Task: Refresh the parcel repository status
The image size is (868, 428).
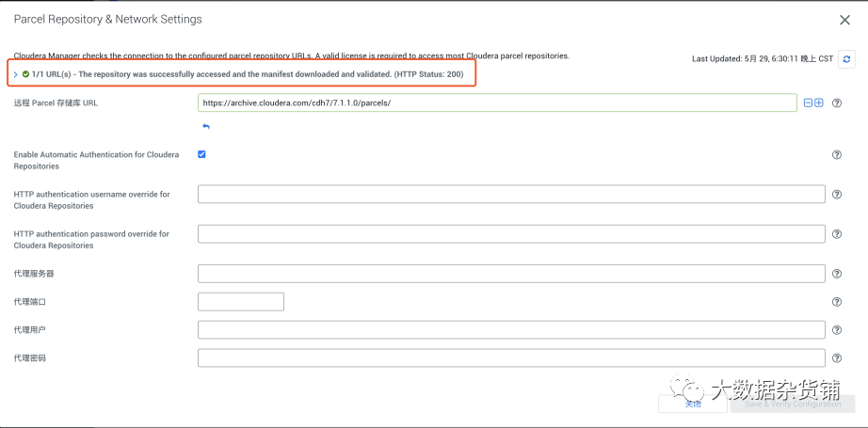Action: tap(846, 58)
